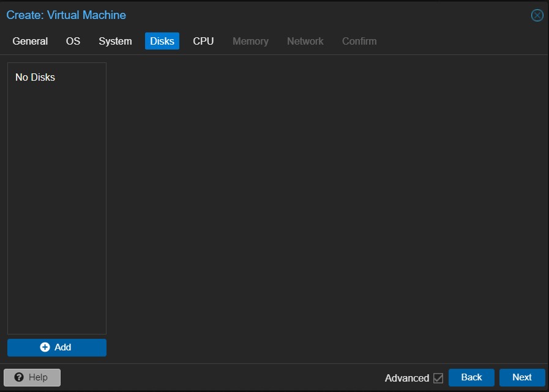Untick the Advanced checkbox
The width and height of the screenshot is (549, 392).
(x=438, y=378)
